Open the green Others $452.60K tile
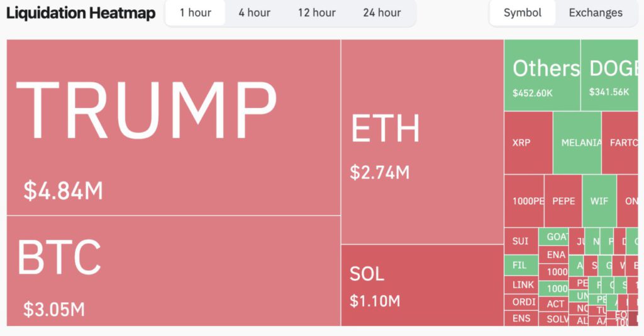The width and height of the screenshot is (644, 336). 542,75
